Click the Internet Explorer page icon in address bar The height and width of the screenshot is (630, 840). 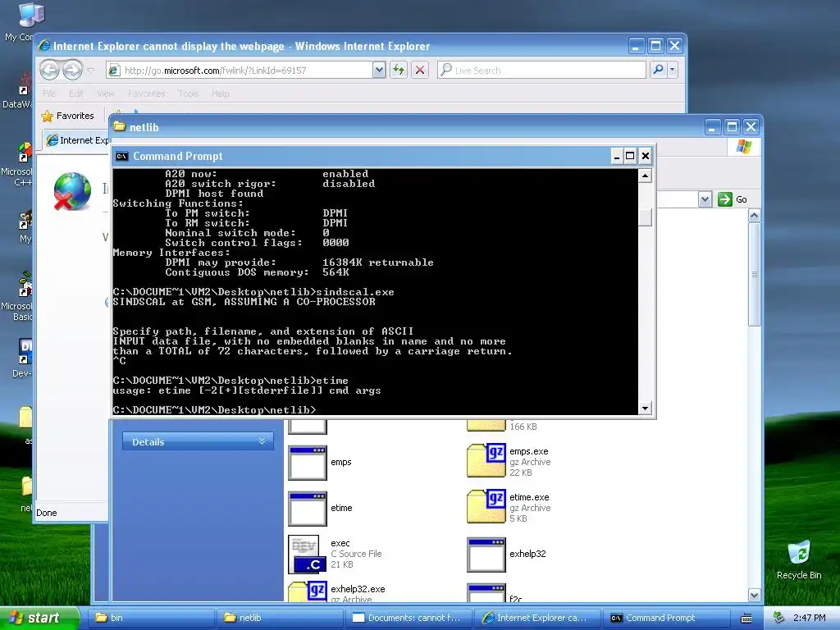(113, 71)
